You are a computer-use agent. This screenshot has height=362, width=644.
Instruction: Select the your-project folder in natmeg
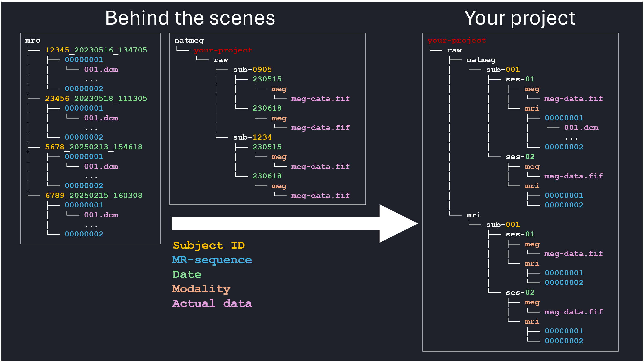point(224,50)
